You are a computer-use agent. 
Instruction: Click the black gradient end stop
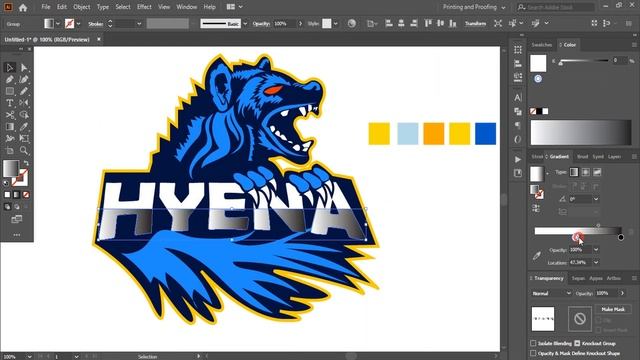(x=621, y=237)
